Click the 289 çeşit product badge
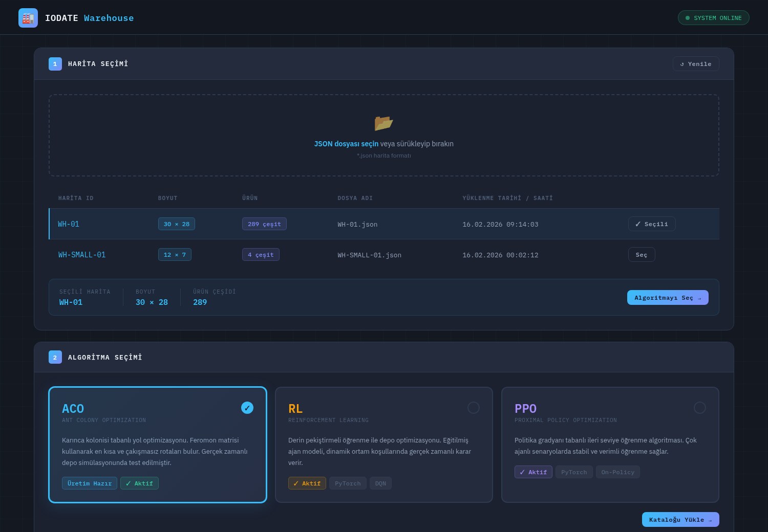The image size is (768, 532). pos(264,224)
